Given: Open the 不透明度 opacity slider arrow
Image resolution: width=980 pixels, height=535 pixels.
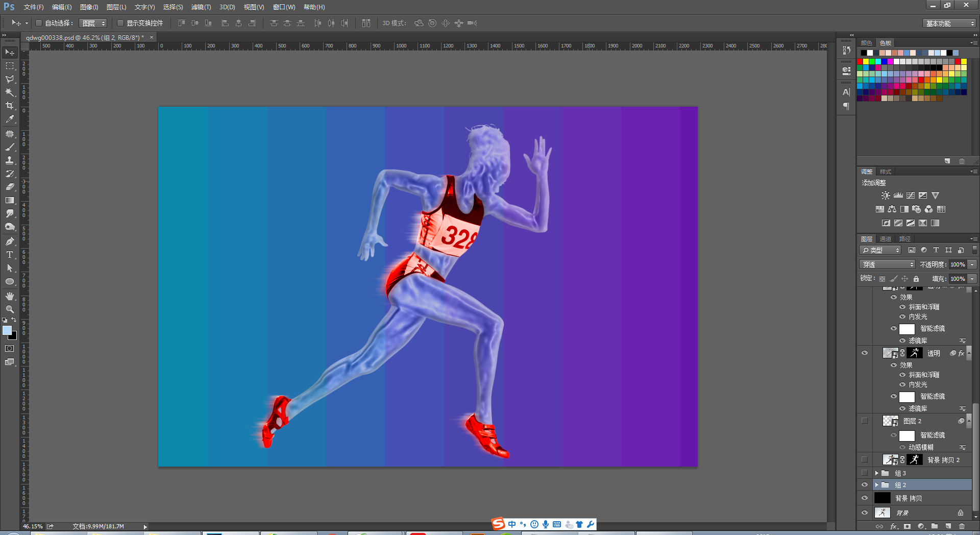Looking at the screenshot, I should [x=972, y=264].
